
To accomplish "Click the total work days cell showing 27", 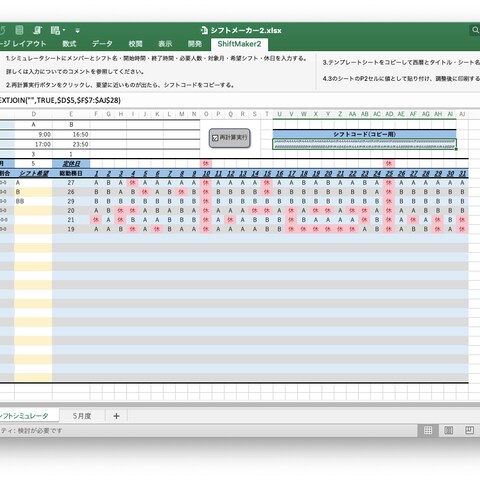I will tap(71, 183).
